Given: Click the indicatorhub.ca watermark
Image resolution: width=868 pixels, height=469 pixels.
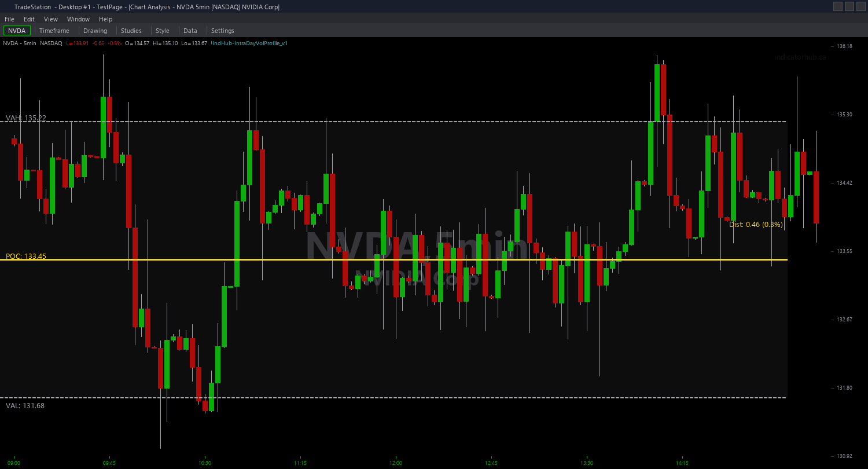Looking at the screenshot, I should [800, 57].
